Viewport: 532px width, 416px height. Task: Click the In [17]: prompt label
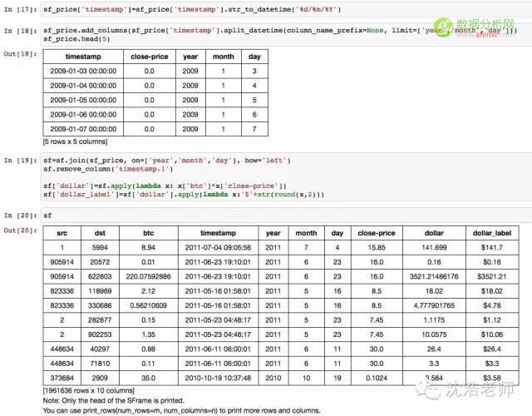click(x=20, y=9)
